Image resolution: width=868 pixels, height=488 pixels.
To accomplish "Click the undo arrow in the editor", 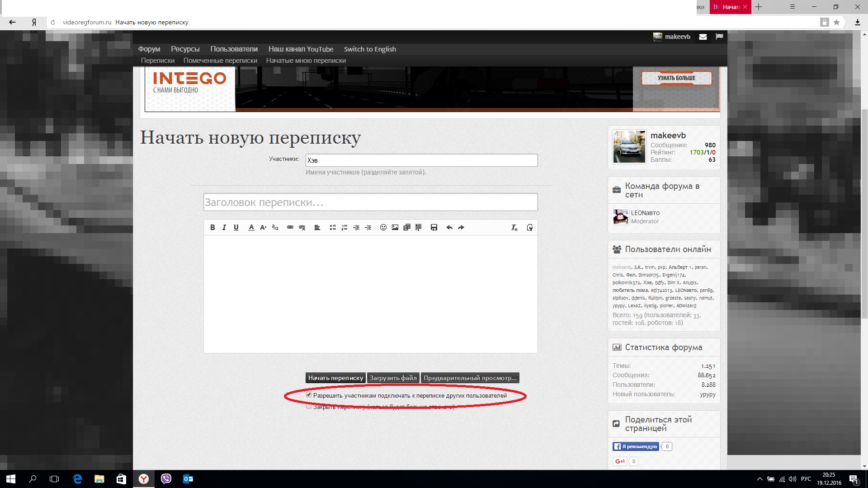I will click(x=449, y=228).
